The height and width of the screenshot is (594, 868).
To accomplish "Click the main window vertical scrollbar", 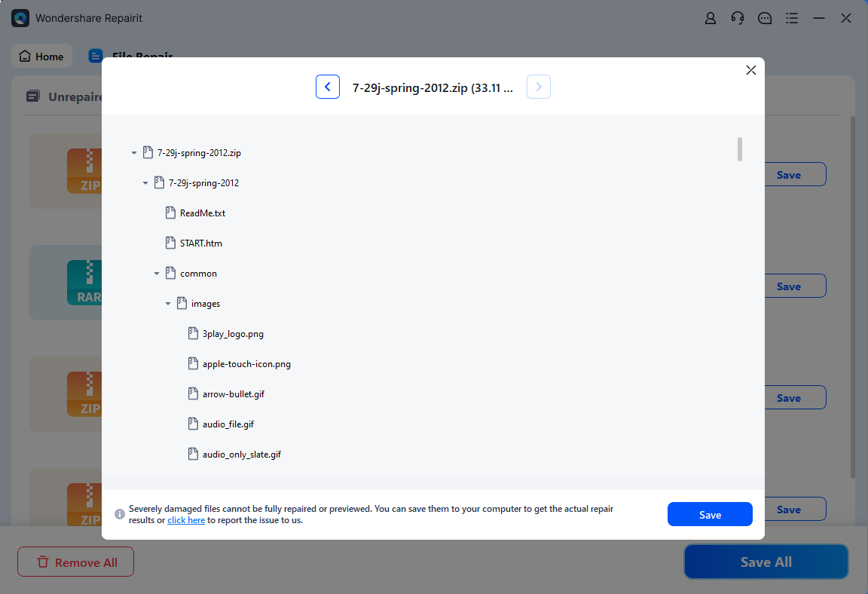I will click(852, 297).
